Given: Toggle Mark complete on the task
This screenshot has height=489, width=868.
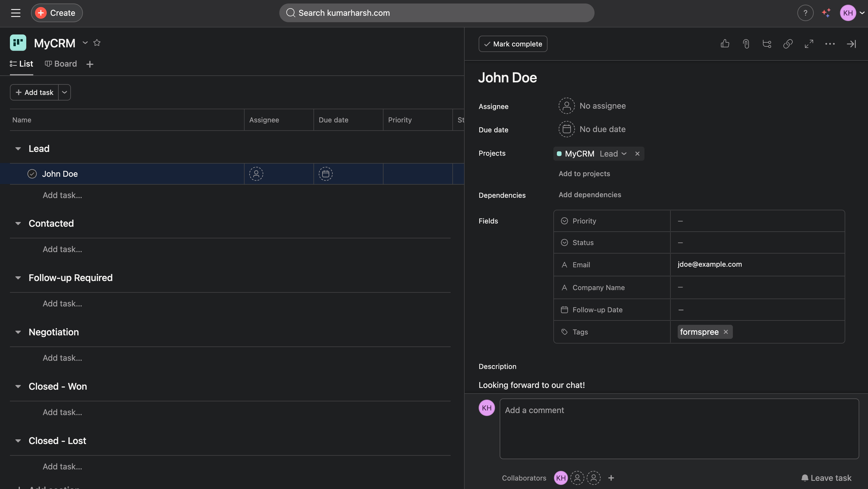Looking at the screenshot, I should tap(513, 44).
